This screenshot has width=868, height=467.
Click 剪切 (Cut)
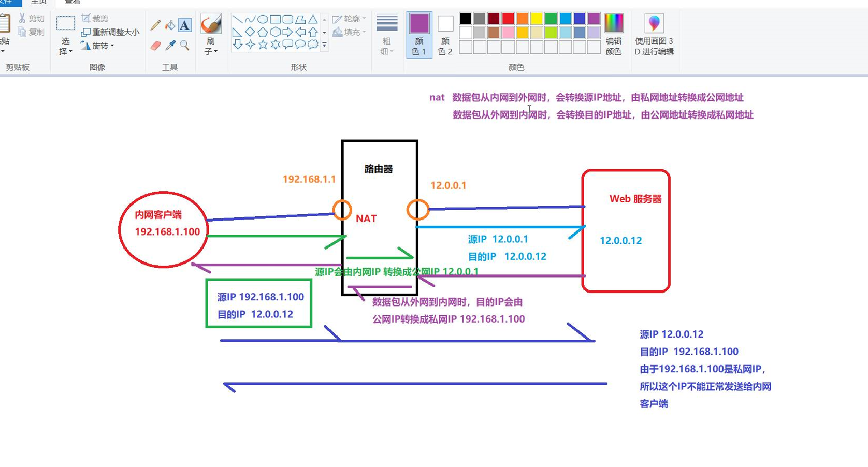[x=31, y=19]
